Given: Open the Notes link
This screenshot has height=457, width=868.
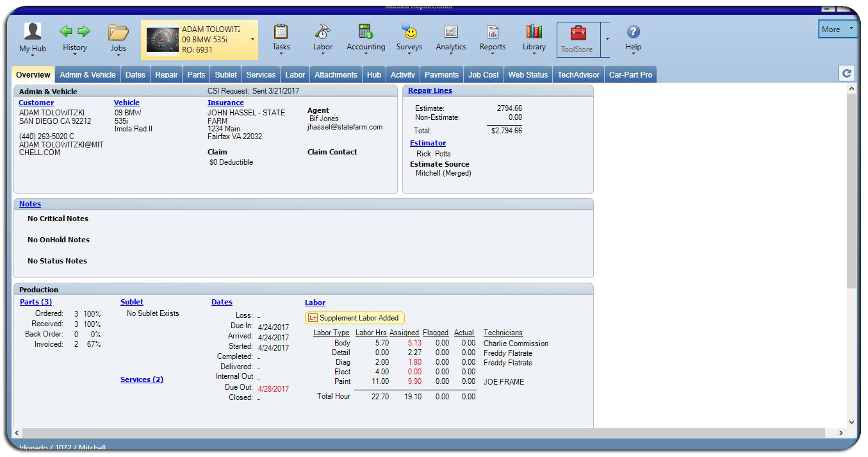Looking at the screenshot, I should click(30, 204).
